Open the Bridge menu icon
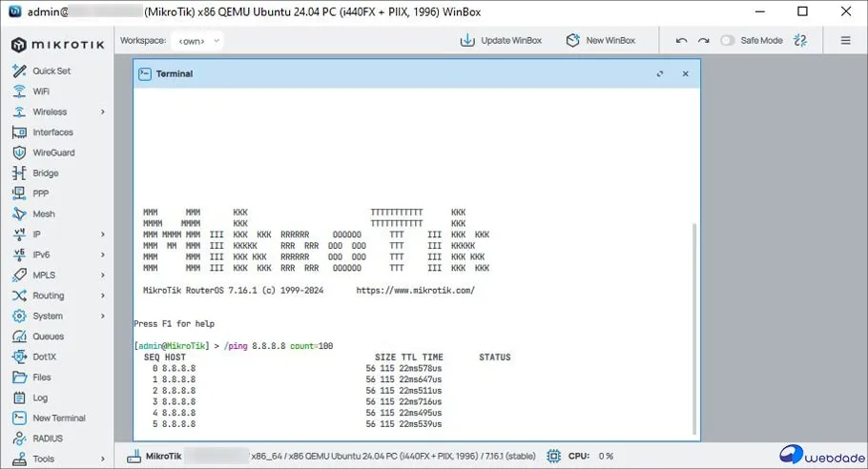868x469 pixels. (x=18, y=173)
